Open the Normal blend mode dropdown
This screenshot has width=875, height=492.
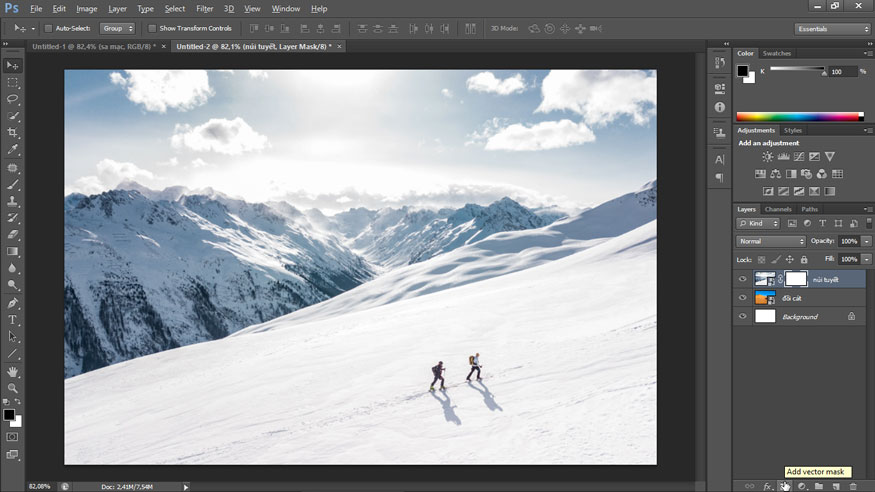(771, 241)
